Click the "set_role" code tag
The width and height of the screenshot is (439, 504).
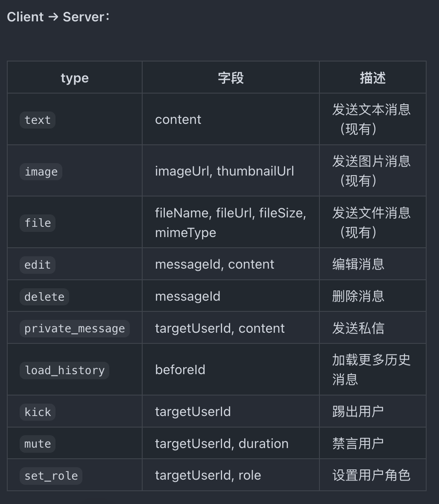coord(51,476)
